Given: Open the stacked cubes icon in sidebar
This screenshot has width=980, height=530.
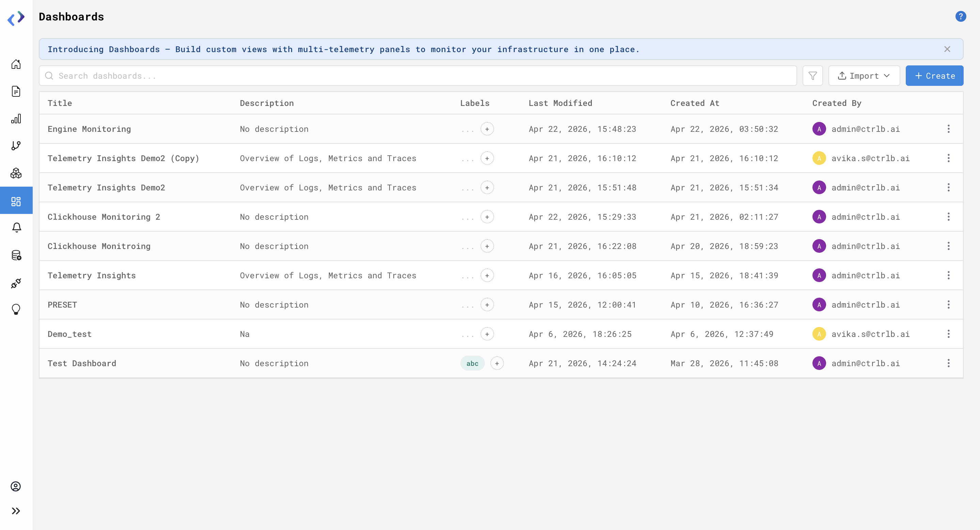Looking at the screenshot, I should (16, 173).
